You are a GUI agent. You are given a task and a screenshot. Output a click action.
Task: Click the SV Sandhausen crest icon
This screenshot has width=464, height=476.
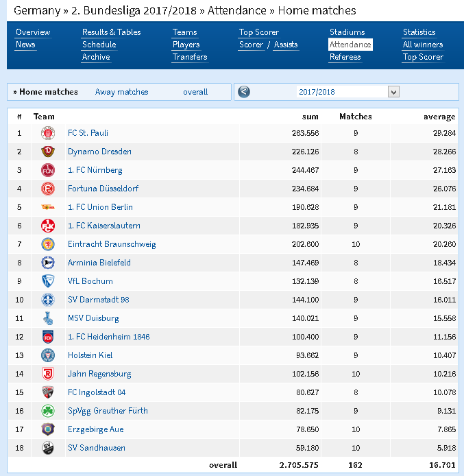click(48, 448)
